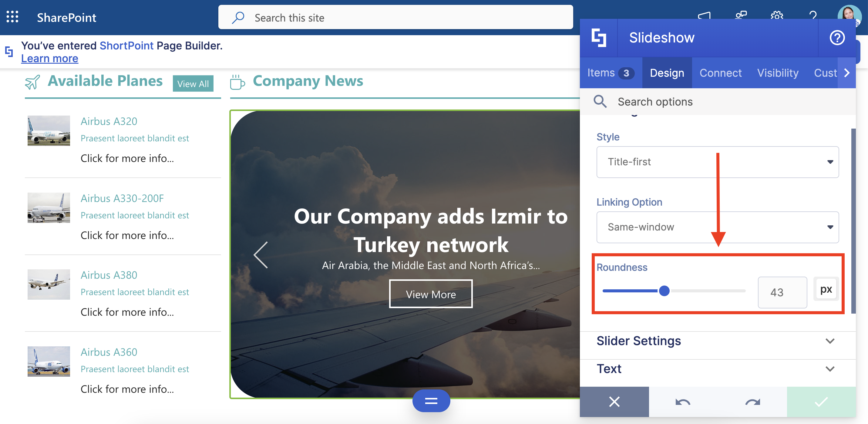Screen dimensions: 868x424
Task: Click the redo arrow in panel footer
Action: coord(752,402)
